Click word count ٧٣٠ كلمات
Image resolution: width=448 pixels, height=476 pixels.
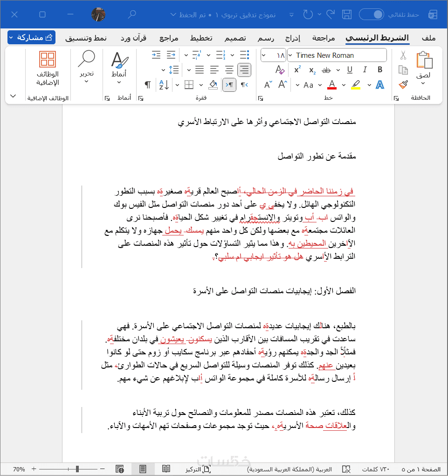376,469
